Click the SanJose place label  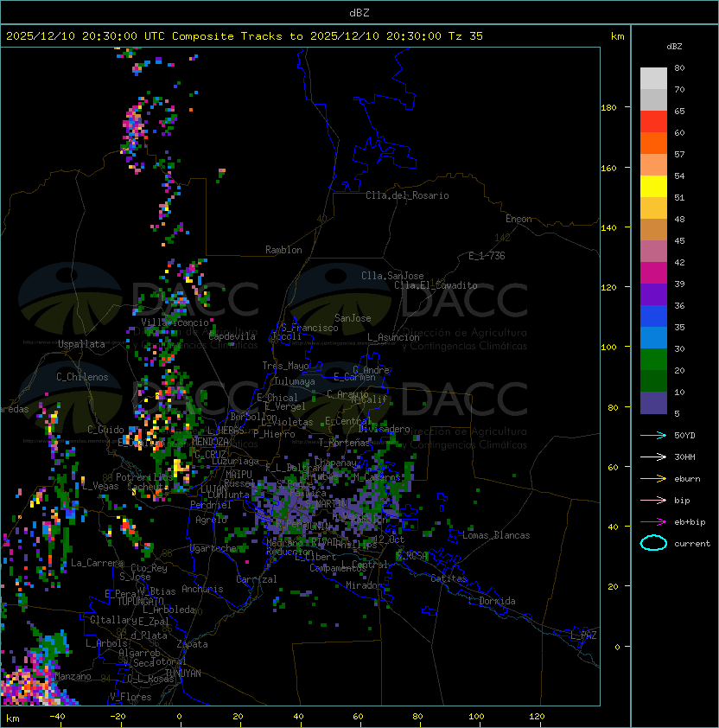(x=353, y=318)
